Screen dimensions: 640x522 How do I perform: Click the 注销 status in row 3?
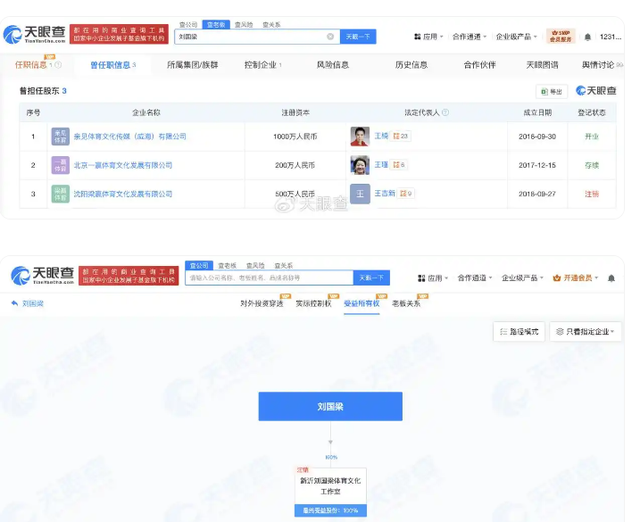point(591,194)
